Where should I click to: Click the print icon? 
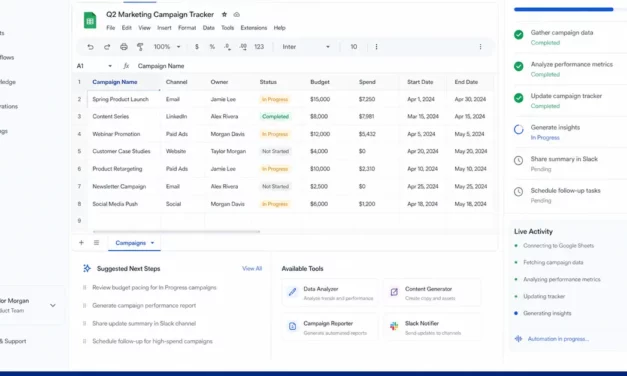click(x=124, y=47)
